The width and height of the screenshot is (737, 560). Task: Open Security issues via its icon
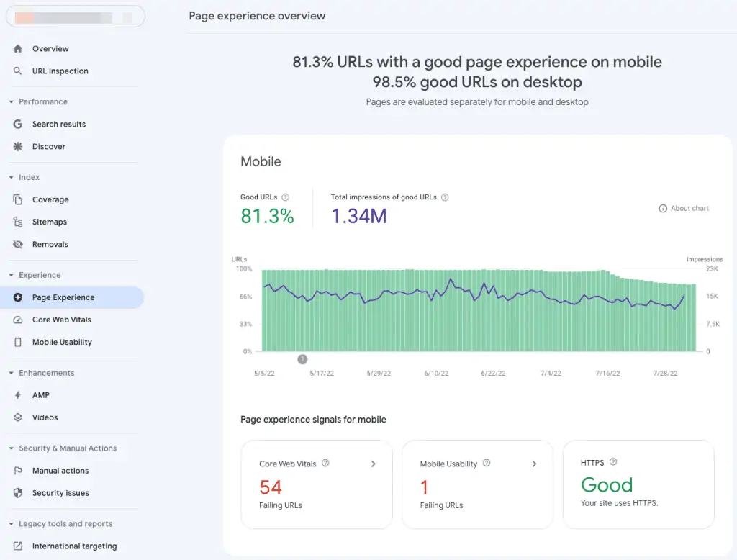click(x=17, y=493)
